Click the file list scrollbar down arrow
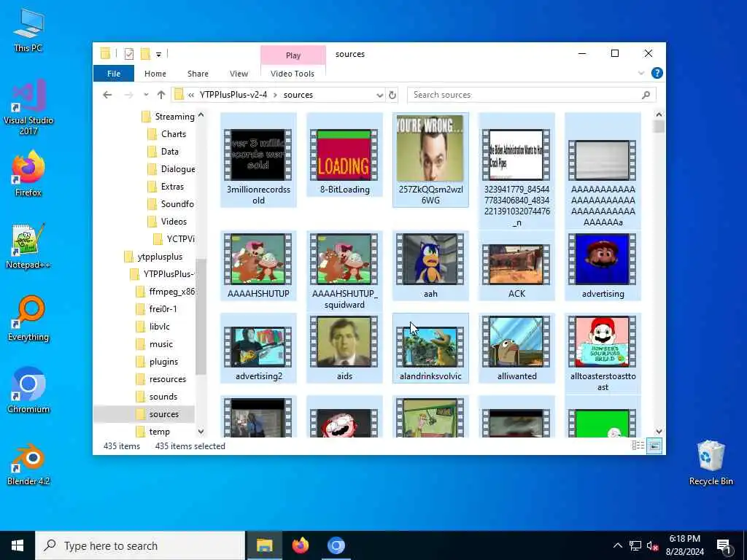 [x=659, y=432]
